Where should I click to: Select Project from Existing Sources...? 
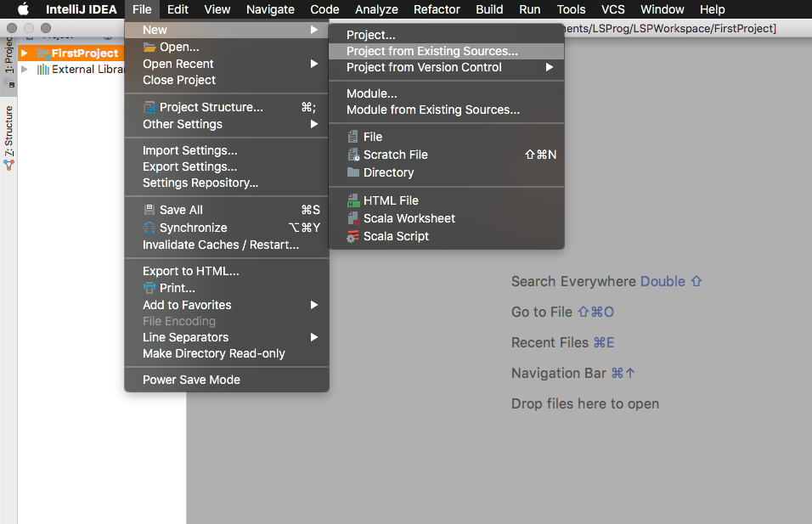pyautogui.click(x=447, y=51)
